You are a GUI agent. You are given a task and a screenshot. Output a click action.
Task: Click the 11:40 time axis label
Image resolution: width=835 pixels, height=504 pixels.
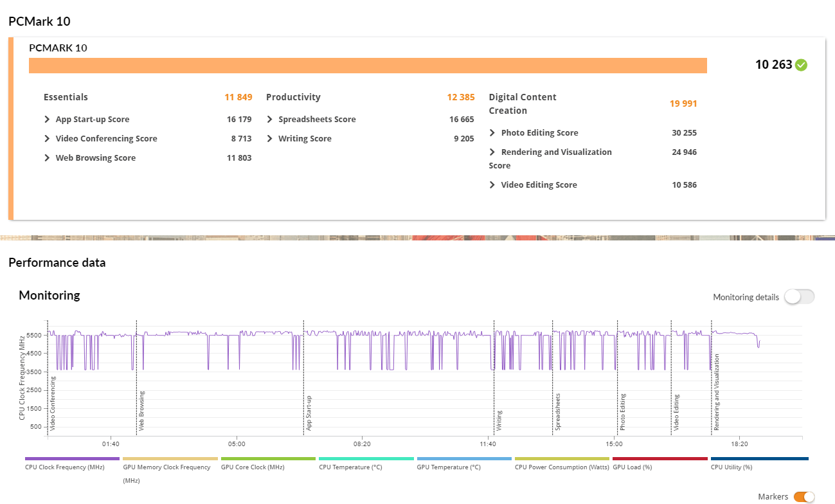click(x=488, y=444)
